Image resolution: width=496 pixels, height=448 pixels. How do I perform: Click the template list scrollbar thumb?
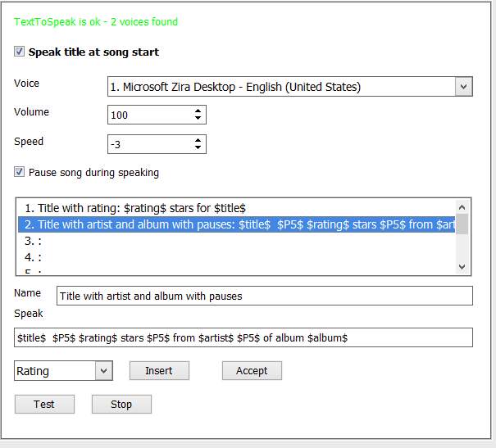[462, 224]
